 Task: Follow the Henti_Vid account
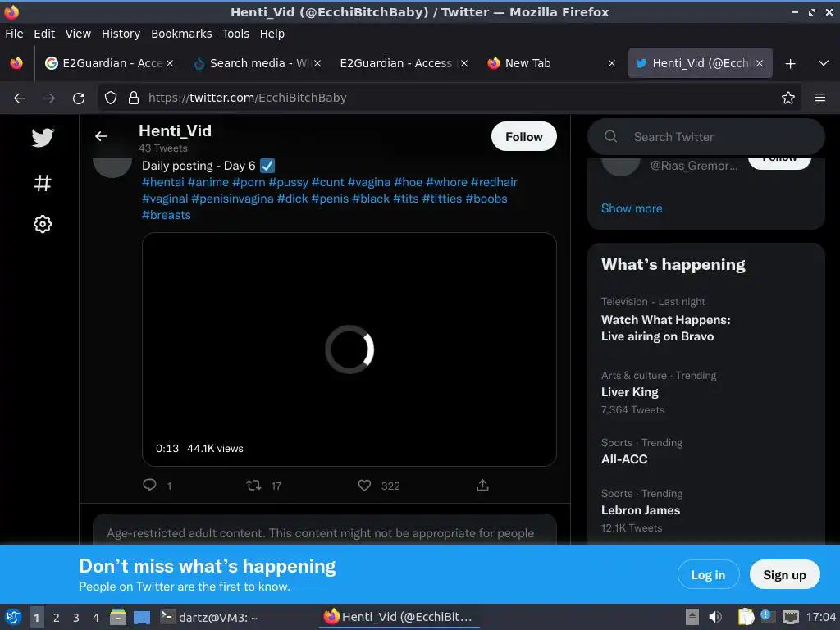pyautogui.click(x=524, y=137)
